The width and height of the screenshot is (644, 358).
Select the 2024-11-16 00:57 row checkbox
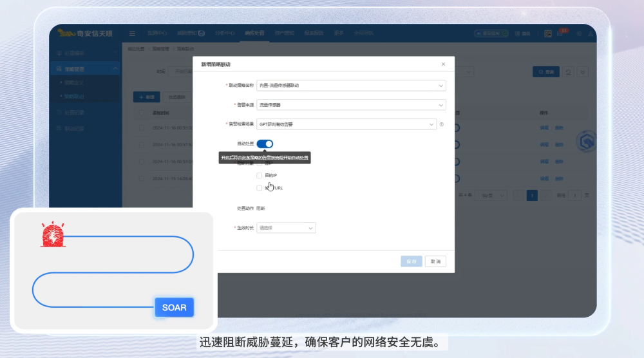[142, 145]
